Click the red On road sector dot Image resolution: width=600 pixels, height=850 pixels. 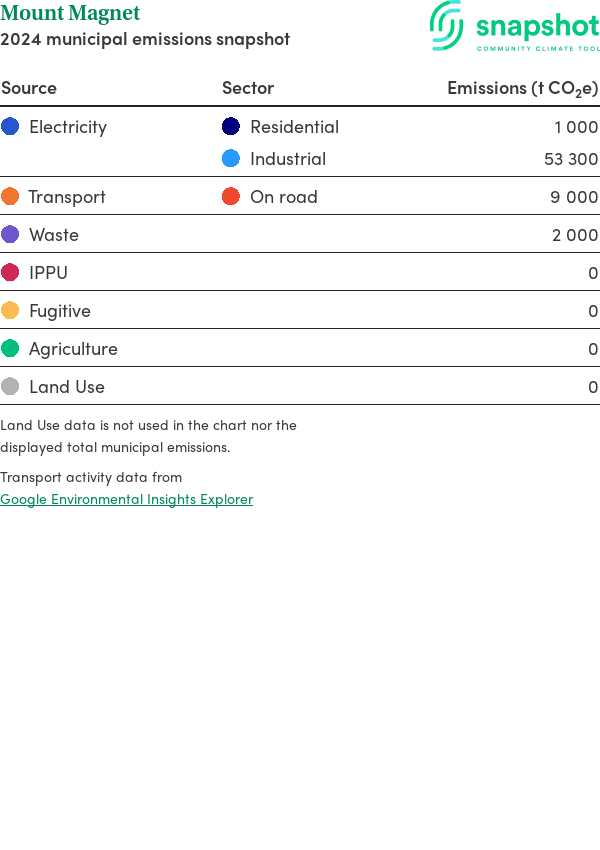(231, 196)
